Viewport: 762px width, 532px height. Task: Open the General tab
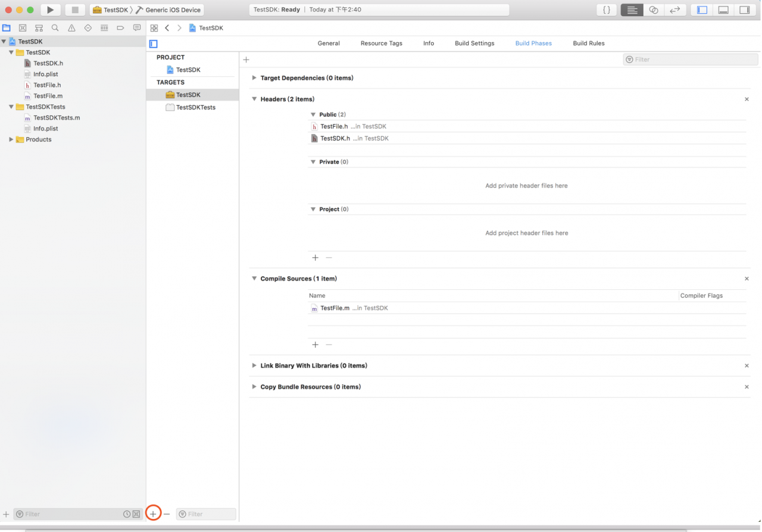click(x=329, y=43)
